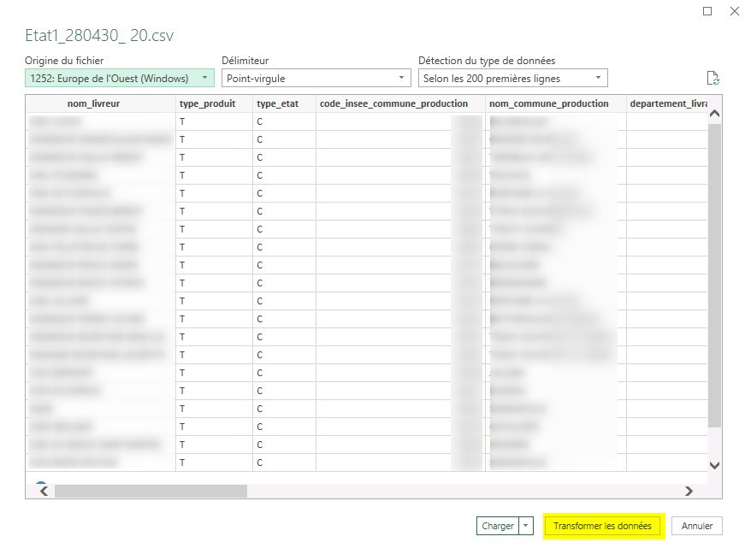Click the horizontal scrollbar right arrow
Image resolution: width=745 pixels, height=560 pixels.
pyautogui.click(x=689, y=492)
